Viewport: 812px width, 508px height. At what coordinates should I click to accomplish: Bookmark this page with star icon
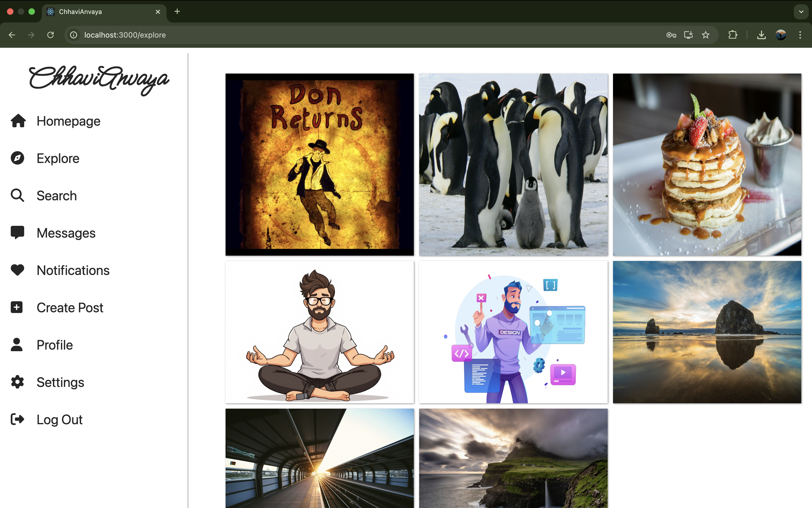[705, 35]
